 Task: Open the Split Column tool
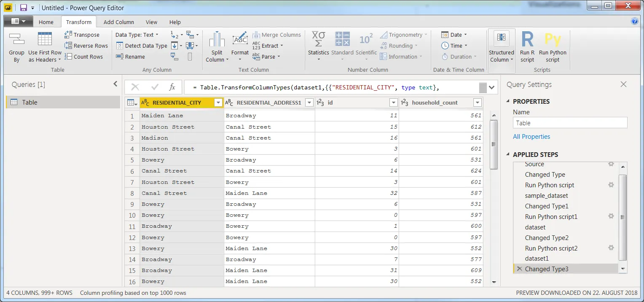pos(217,47)
